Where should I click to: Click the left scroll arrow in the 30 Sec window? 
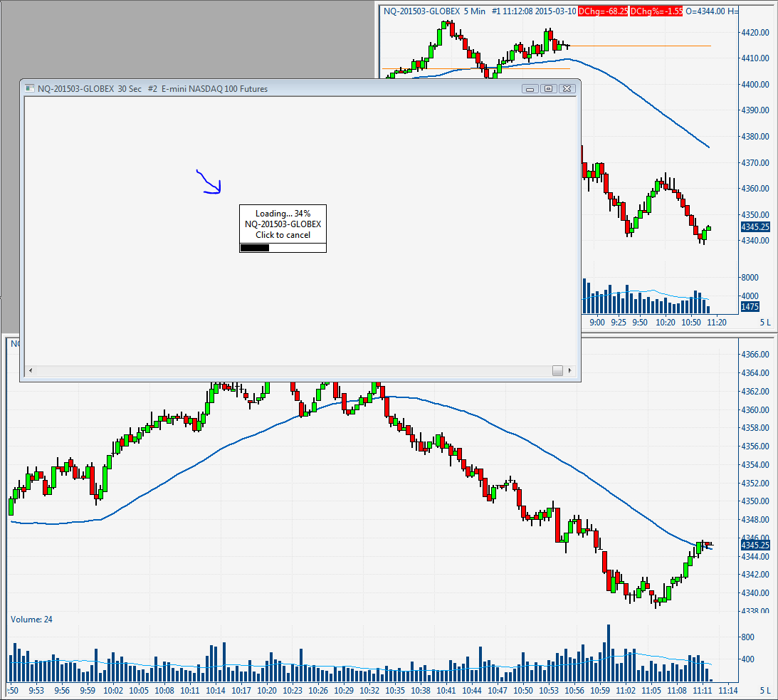31,370
